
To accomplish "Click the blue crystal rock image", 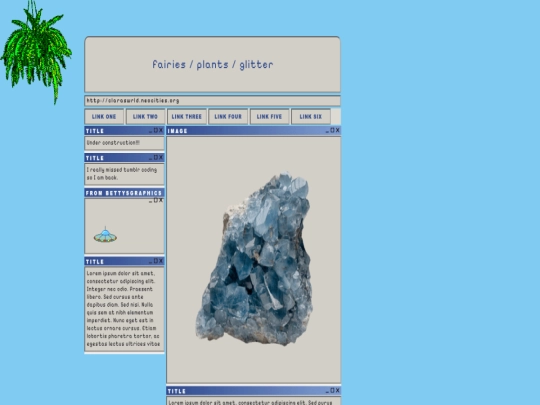I will pyautogui.click(x=255, y=258).
